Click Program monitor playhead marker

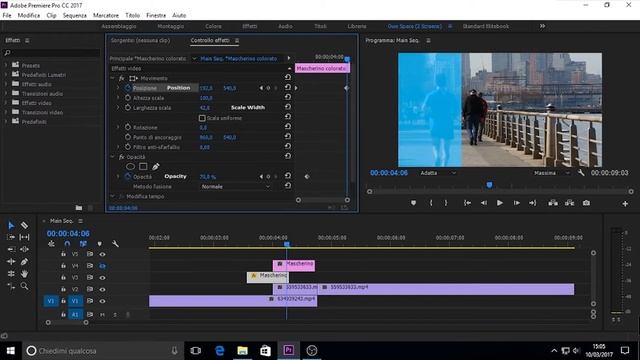click(489, 185)
